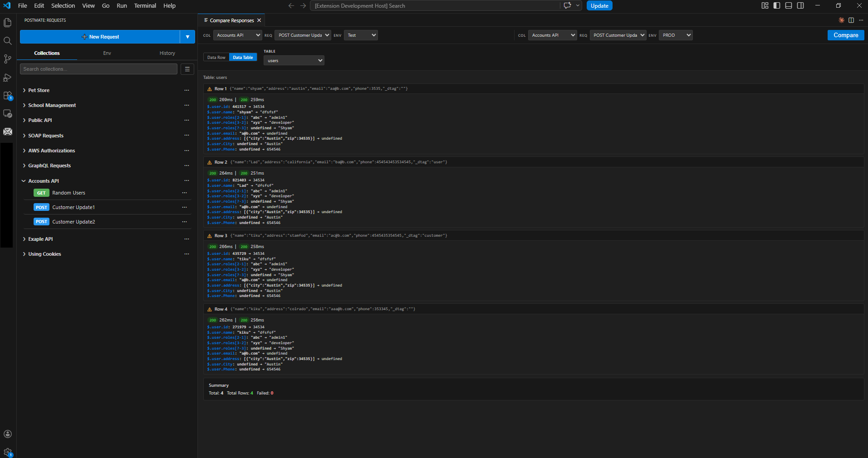Open the right collection dropdown Accounts API
868x458 pixels.
click(x=552, y=35)
